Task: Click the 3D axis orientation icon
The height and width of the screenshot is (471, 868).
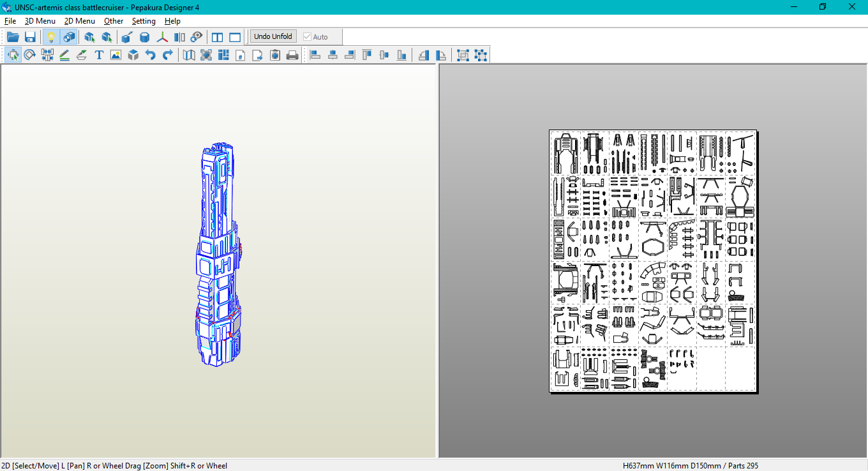Action: (163, 37)
